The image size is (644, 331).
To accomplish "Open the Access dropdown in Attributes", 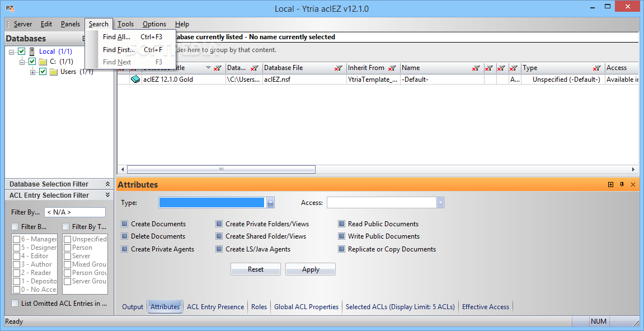I will point(441,203).
